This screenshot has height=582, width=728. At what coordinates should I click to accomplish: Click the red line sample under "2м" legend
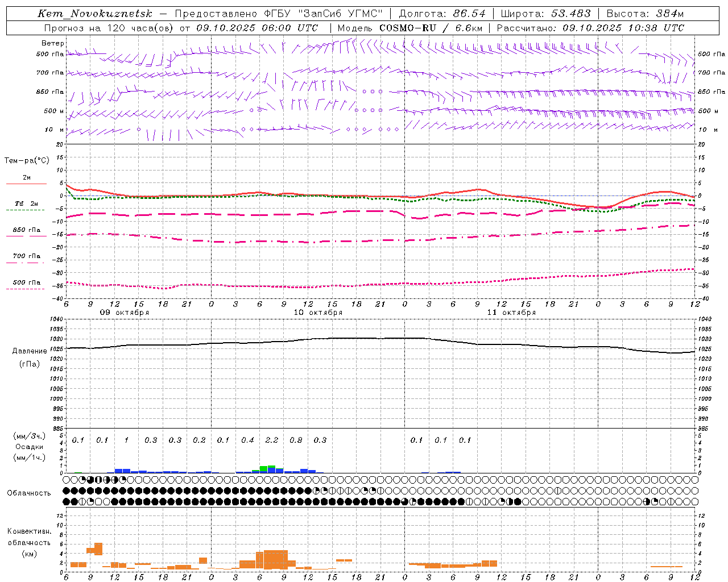coord(26,184)
